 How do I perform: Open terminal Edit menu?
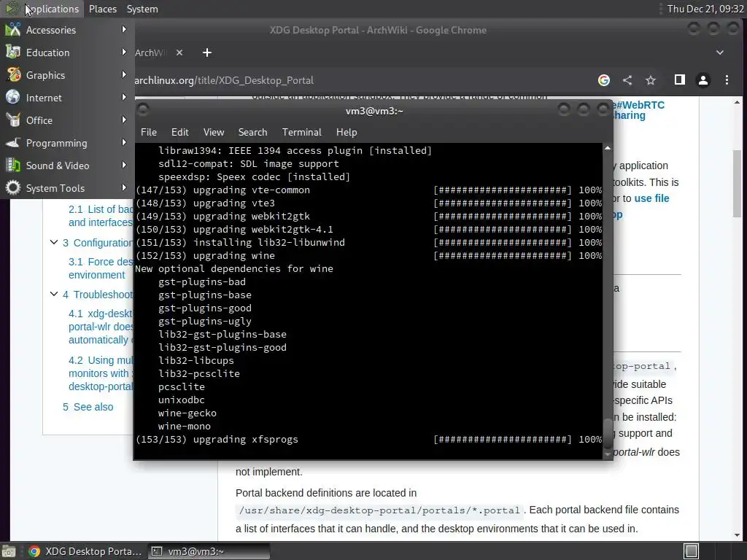(179, 133)
